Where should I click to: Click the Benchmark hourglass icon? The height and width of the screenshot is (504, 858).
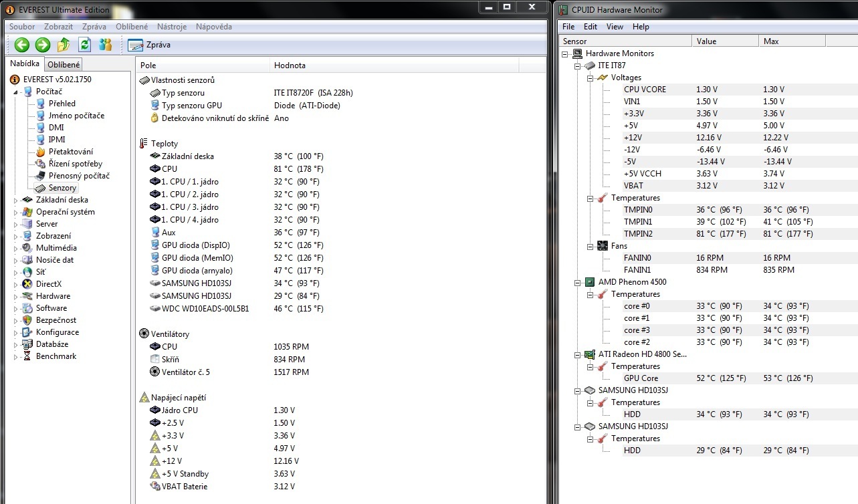pos(27,356)
